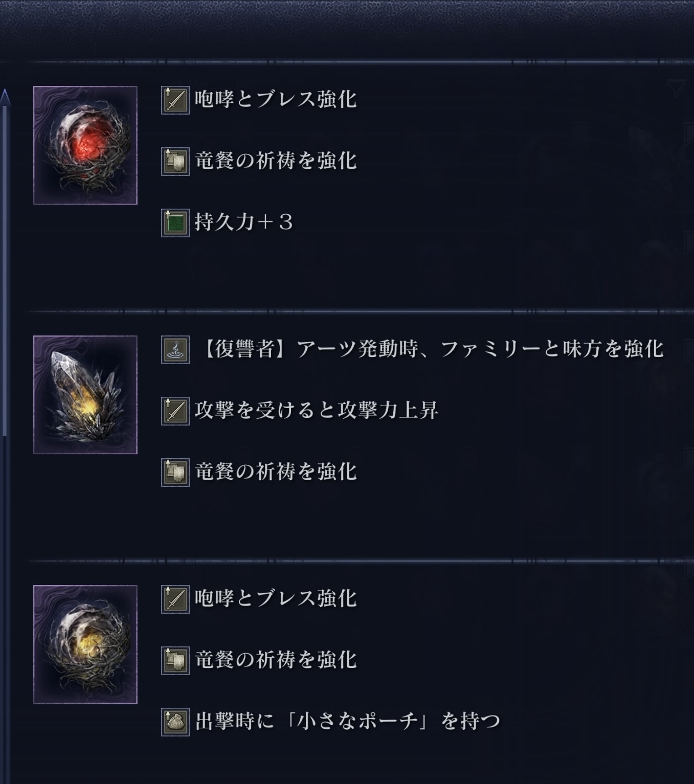This screenshot has width=694, height=784.
Task: Click 咆哮とブレス強化 in the red orb relic
Action: pos(275,100)
